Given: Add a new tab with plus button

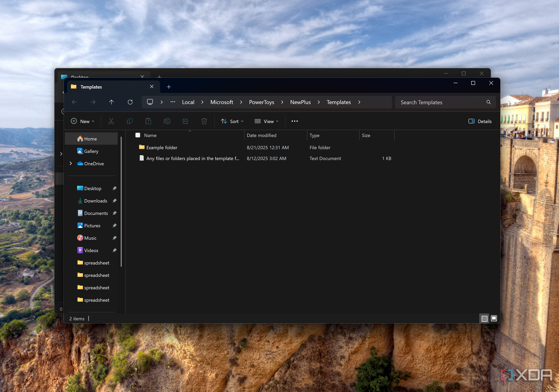Looking at the screenshot, I should [x=169, y=87].
